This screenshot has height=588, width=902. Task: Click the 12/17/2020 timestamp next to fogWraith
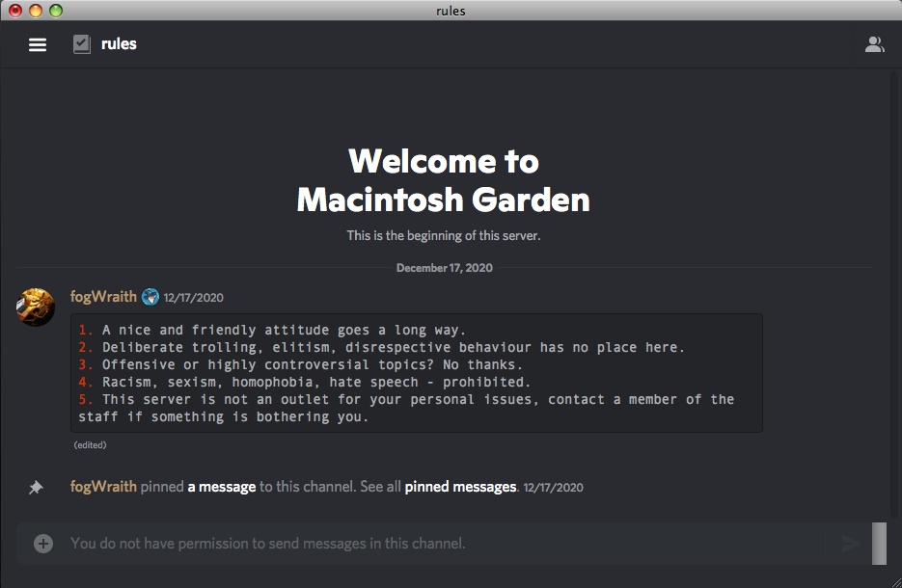pyautogui.click(x=193, y=298)
